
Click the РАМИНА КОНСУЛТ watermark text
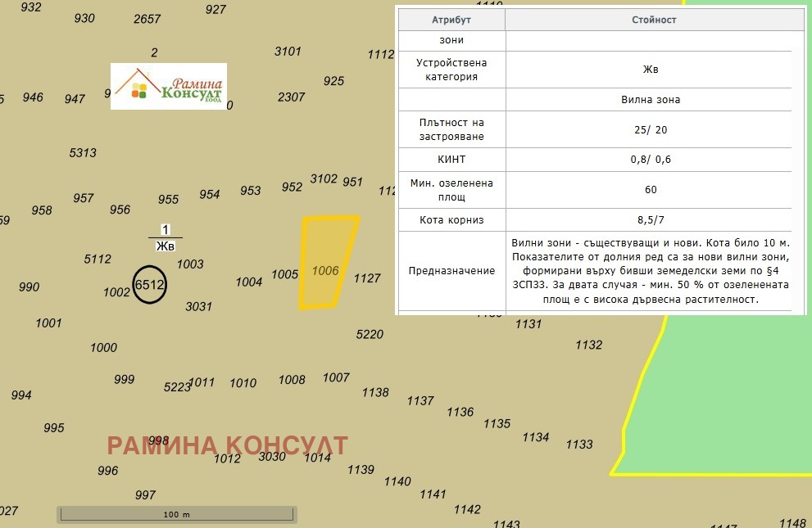[x=228, y=446]
